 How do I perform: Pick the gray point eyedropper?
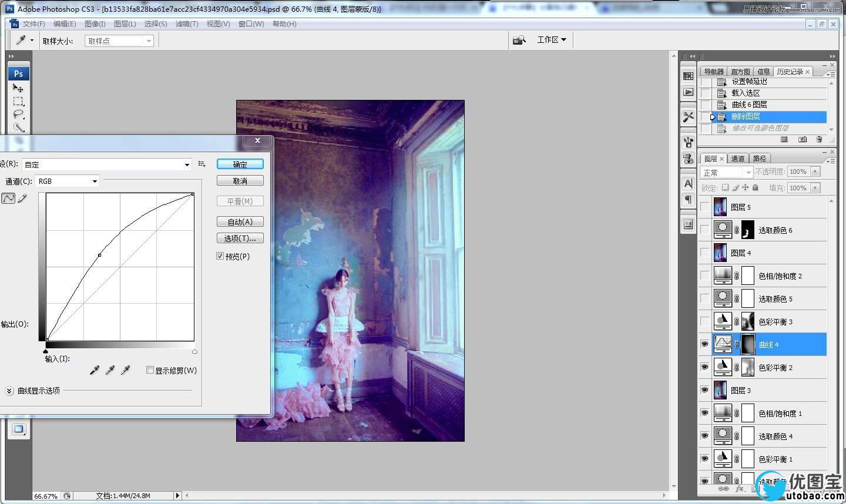tap(109, 370)
